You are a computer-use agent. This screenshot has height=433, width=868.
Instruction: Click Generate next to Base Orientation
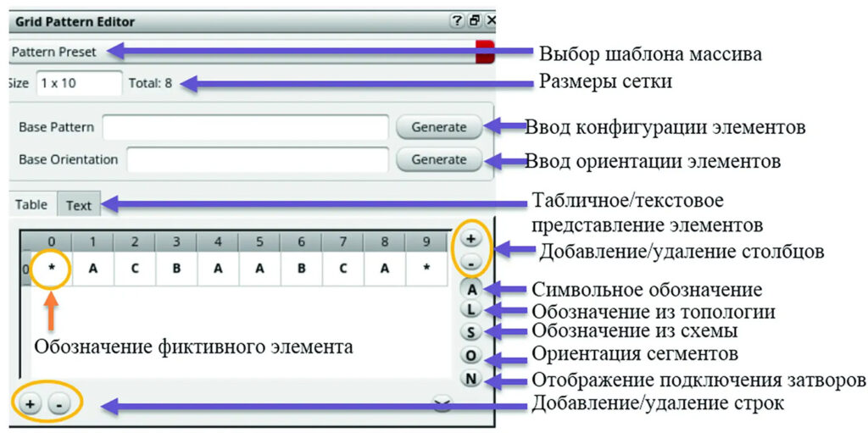(x=438, y=159)
